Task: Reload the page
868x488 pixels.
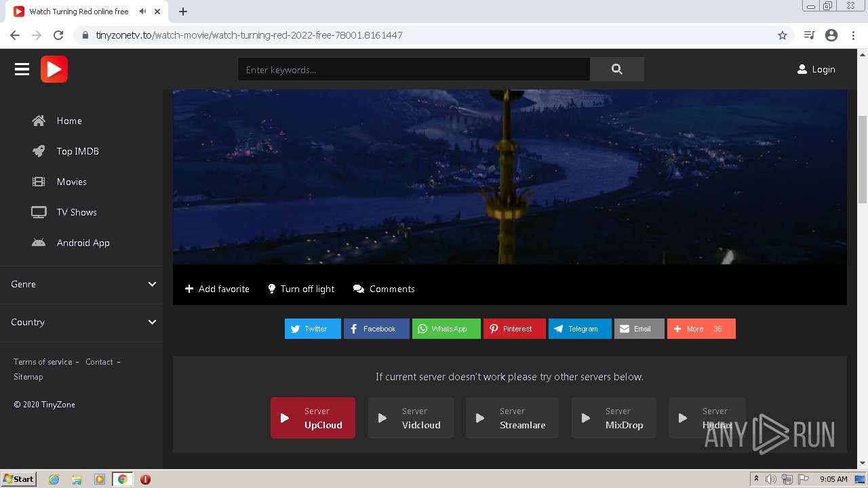Action: click(58, 35)
